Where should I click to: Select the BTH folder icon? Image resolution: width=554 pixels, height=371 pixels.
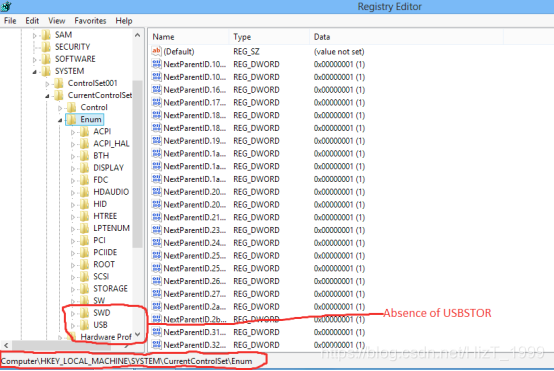coord(84,155)
